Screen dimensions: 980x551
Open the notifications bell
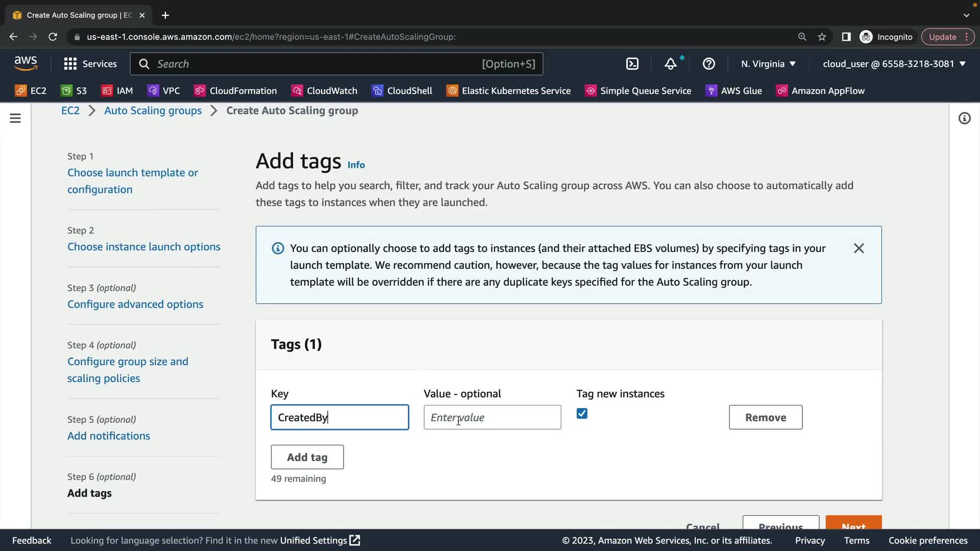tap(670, 64)
